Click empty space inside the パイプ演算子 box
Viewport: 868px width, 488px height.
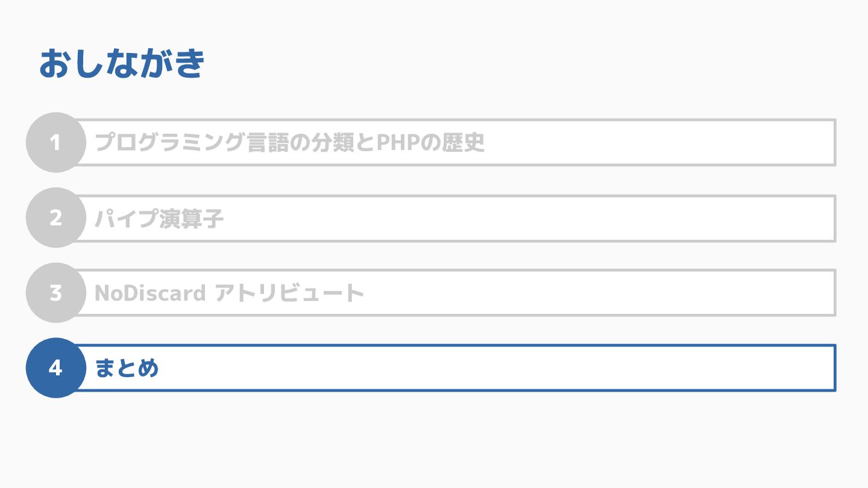(512, 218)
